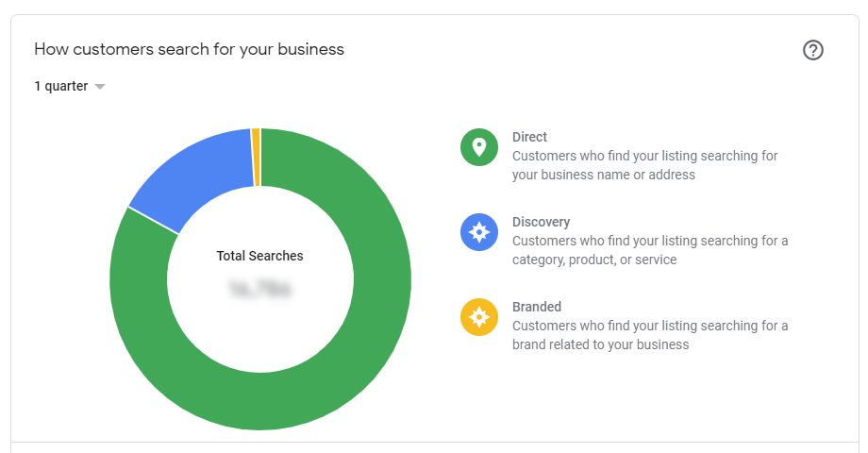Screen dimensions: 868x453
Task: Open the help question mark icon
Action: [x=813, y=50]
